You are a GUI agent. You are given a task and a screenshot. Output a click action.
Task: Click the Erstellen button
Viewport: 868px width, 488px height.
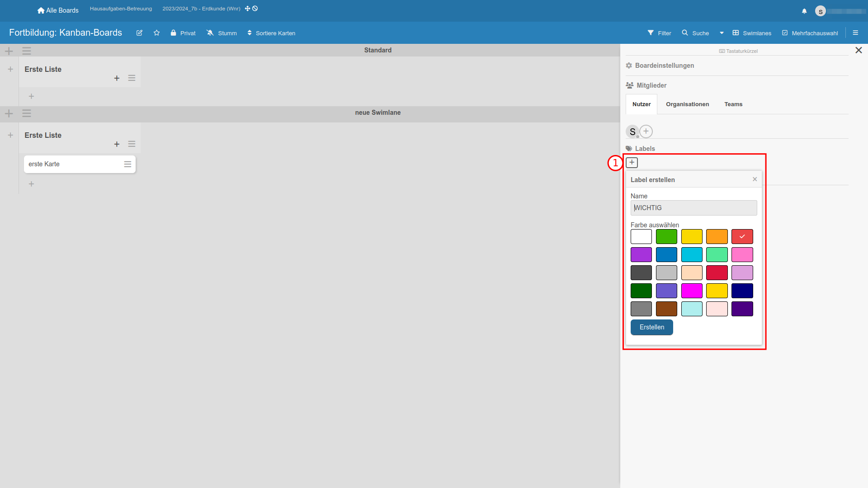click(651, 327)
